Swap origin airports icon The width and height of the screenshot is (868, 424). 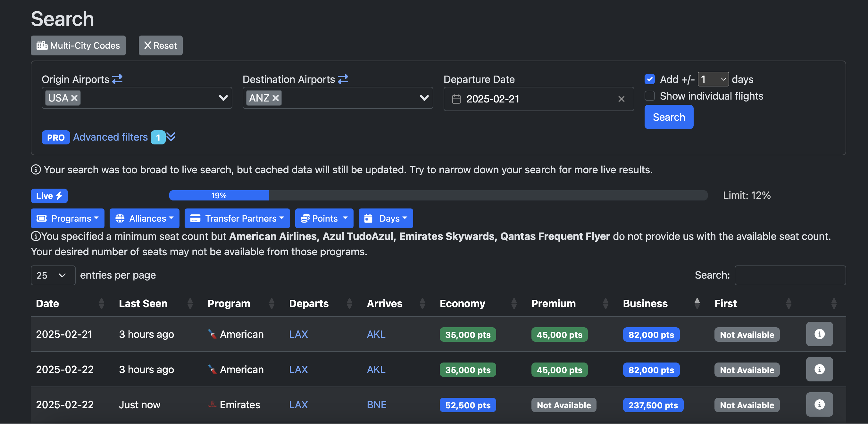click(117, 79)
